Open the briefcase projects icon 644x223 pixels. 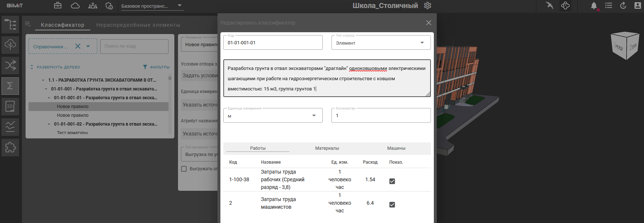(58, 5)
